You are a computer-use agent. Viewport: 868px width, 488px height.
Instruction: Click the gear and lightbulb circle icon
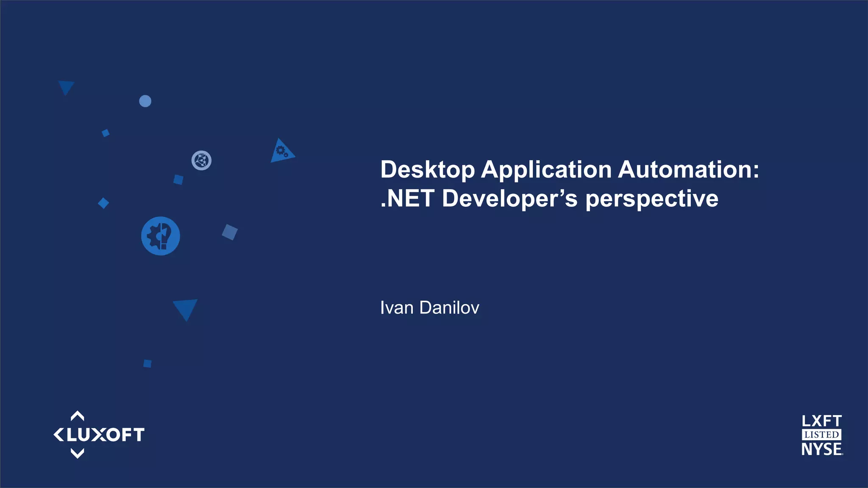tap(160, 236)
